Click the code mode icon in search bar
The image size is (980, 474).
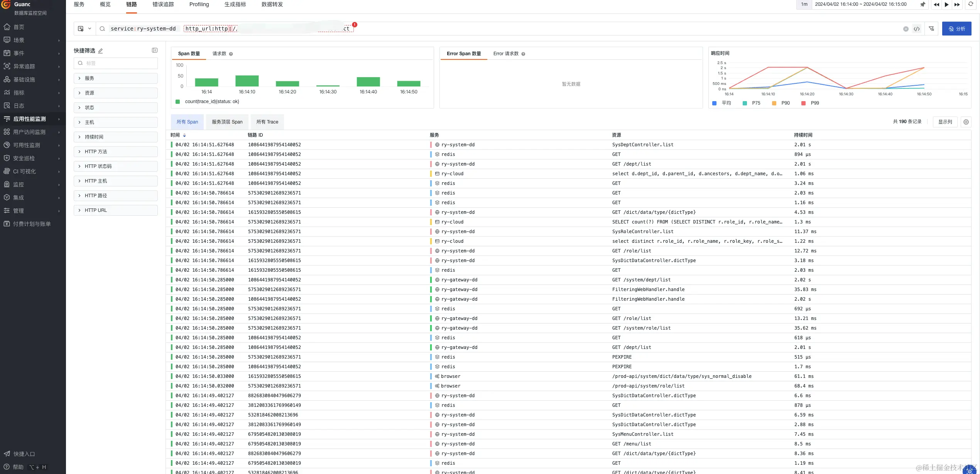[x=917, y=29]
